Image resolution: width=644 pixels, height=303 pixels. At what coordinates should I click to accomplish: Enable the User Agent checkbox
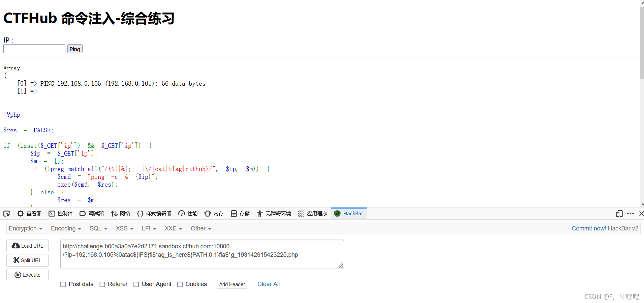(x=136, y=284)
